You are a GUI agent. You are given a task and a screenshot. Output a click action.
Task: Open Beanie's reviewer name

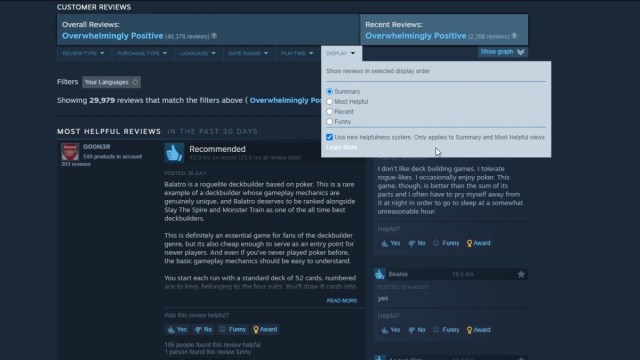point(398,274)
